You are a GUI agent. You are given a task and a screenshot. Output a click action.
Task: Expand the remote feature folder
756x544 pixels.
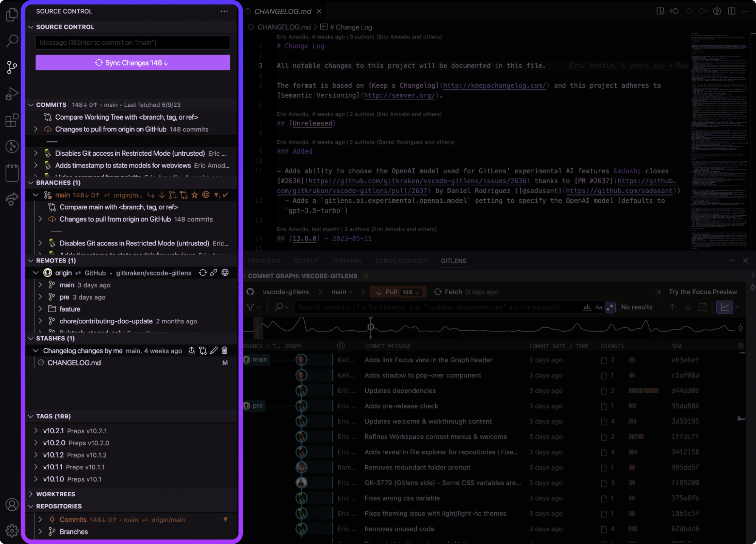[40, 309]
